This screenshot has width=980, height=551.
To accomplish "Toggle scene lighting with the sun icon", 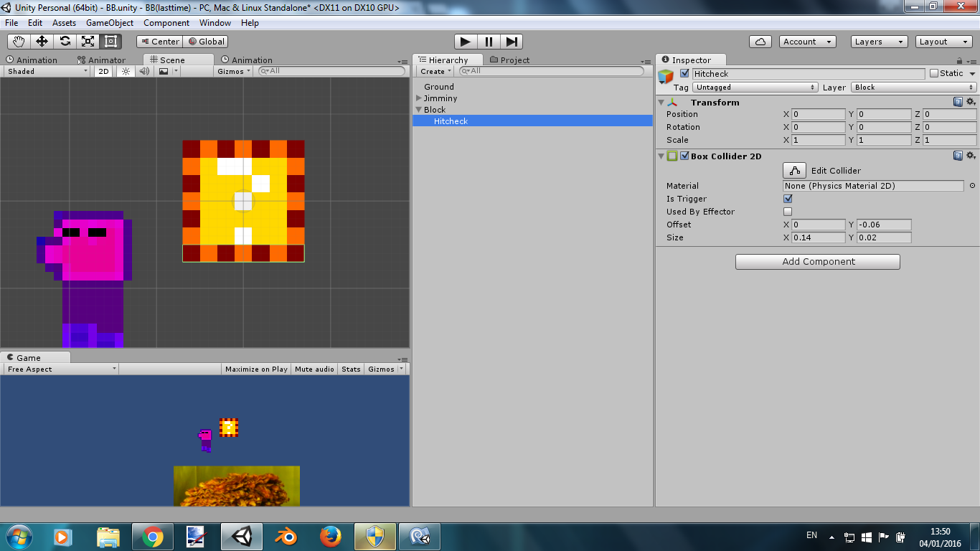I will pyautogui.click(x=126, y=71).
